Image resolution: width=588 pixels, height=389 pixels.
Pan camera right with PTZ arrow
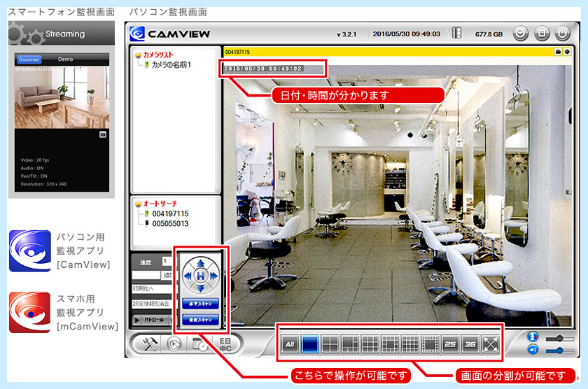click(216, 276)
